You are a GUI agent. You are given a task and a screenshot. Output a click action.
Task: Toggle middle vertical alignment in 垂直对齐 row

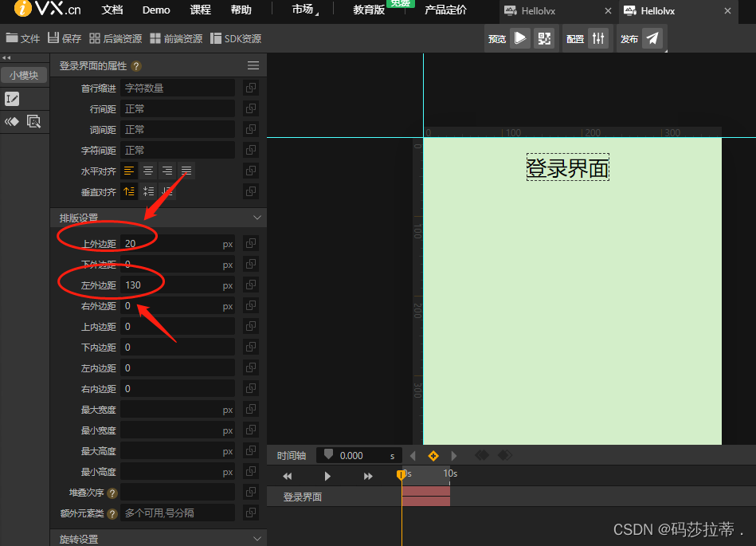tap(149, 191)
